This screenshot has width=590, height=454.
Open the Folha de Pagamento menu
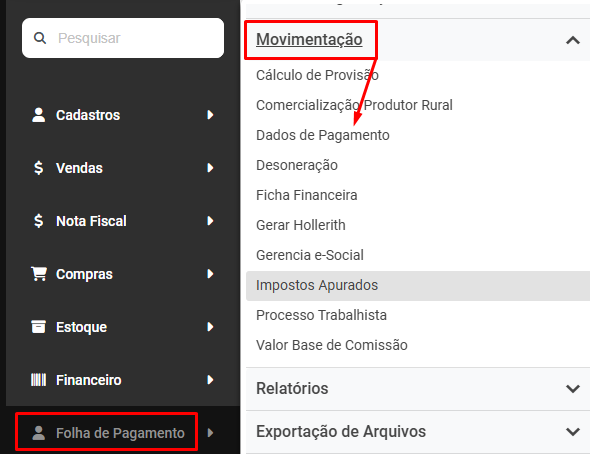[120, 433]
